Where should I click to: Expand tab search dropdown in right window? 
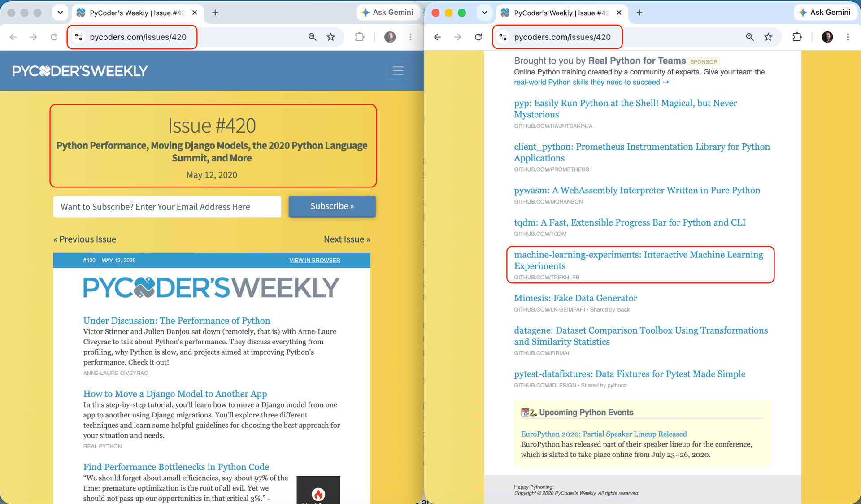tap(484, 13)
